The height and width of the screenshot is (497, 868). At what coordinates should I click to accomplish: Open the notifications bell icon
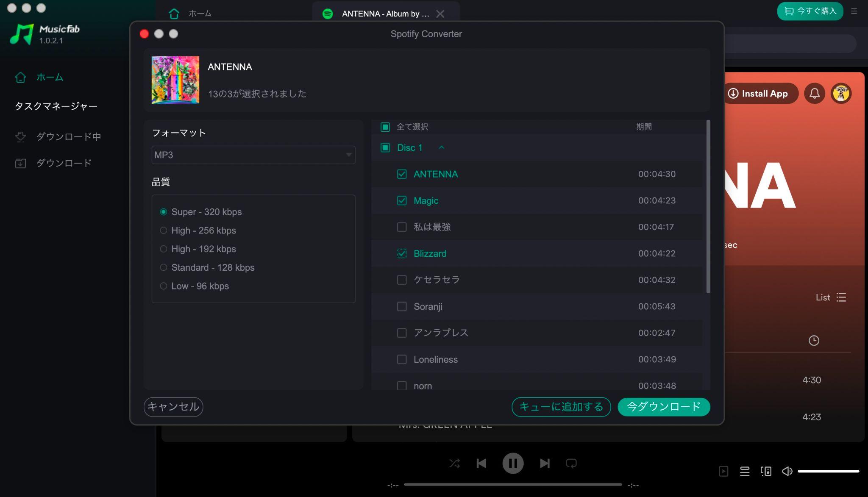(815, 93)
